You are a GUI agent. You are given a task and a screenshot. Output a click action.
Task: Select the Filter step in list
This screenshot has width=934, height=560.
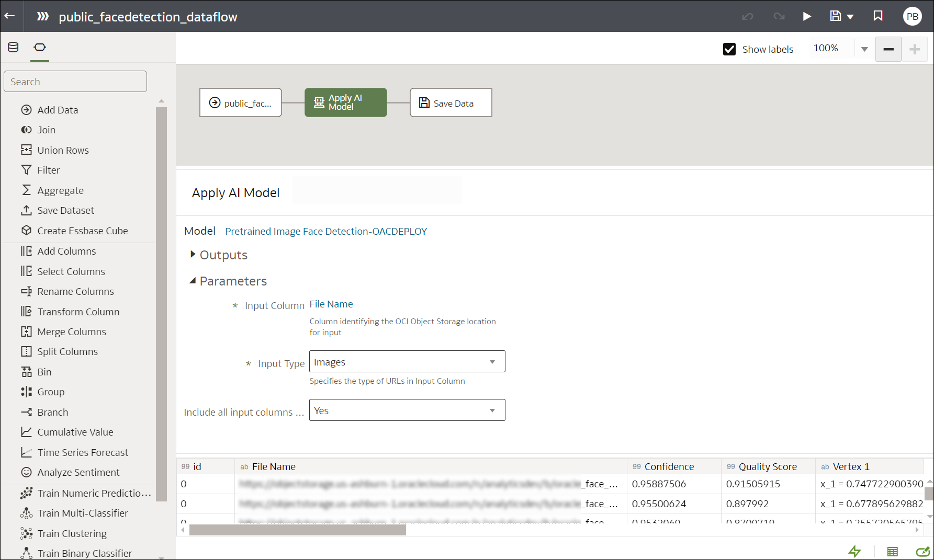[48, 170]
